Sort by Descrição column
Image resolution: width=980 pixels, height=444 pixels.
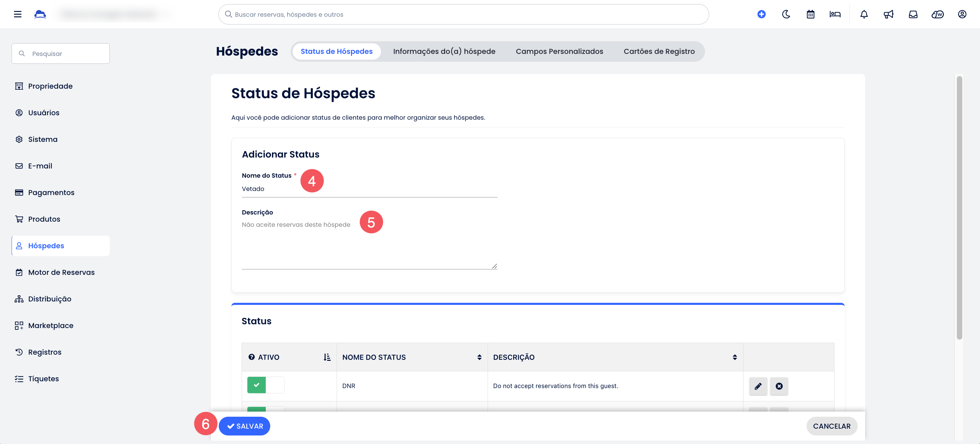click(734, 357)
